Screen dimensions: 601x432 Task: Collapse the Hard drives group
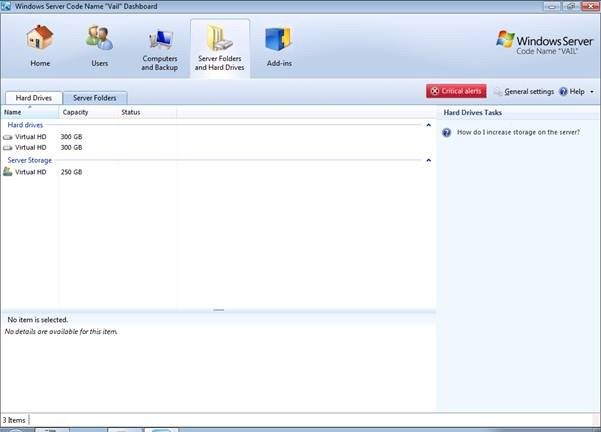[429, 125]
